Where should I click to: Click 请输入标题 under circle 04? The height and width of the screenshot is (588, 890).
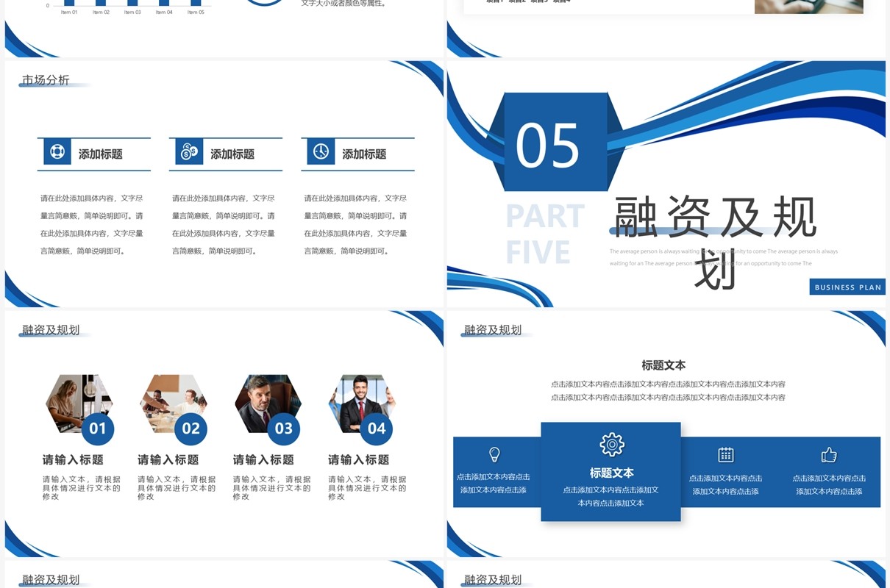[358, 460]
